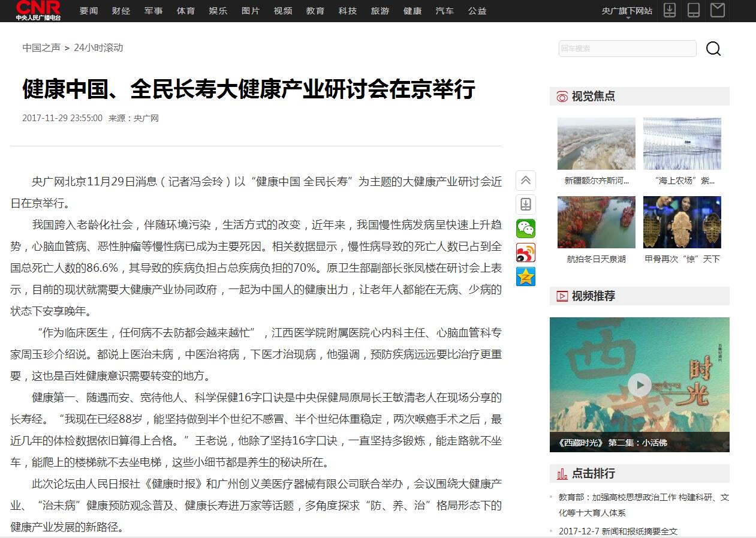
Task: Click the mail envelope icon in header
Action: (717, 10)
